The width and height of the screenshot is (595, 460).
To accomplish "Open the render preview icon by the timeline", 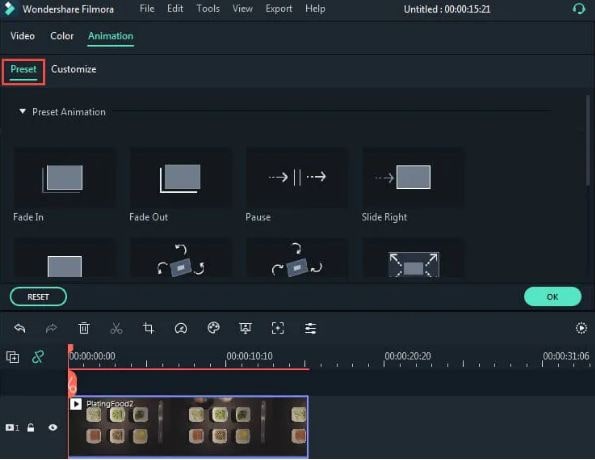I will pyautogui.click(x=581, y=328).
